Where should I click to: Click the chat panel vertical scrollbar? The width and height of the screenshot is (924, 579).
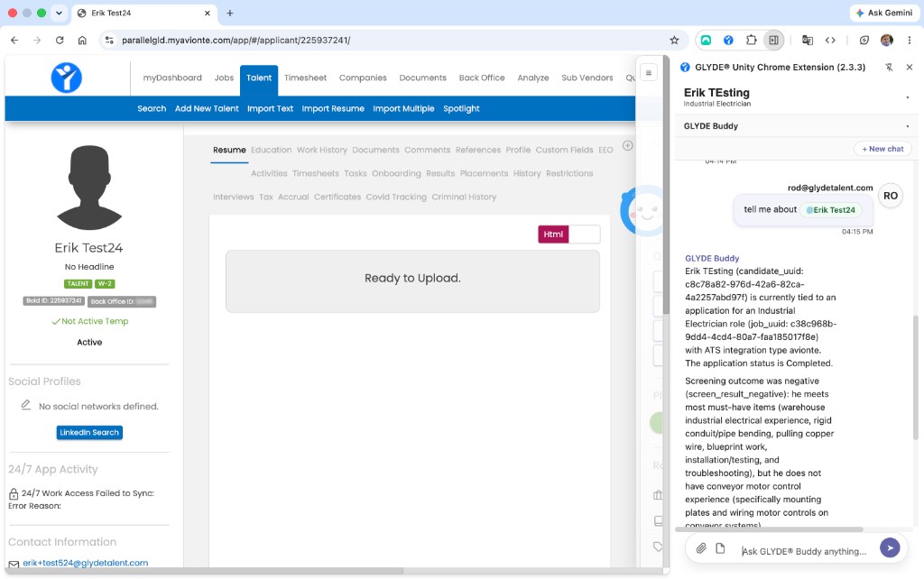915,377
